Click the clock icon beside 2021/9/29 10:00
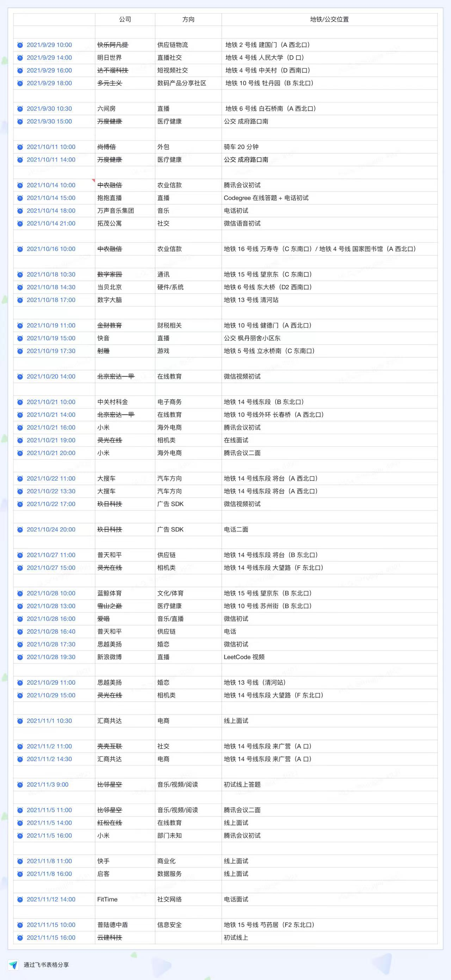The image size is (451, 980). click(x=20, y=45)
